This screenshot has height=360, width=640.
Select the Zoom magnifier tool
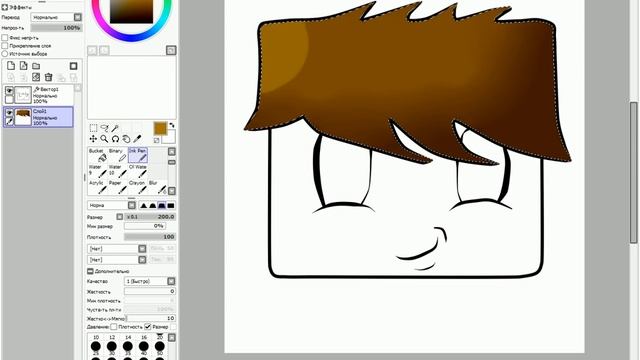pyautogui.click(x=104, y=139)
